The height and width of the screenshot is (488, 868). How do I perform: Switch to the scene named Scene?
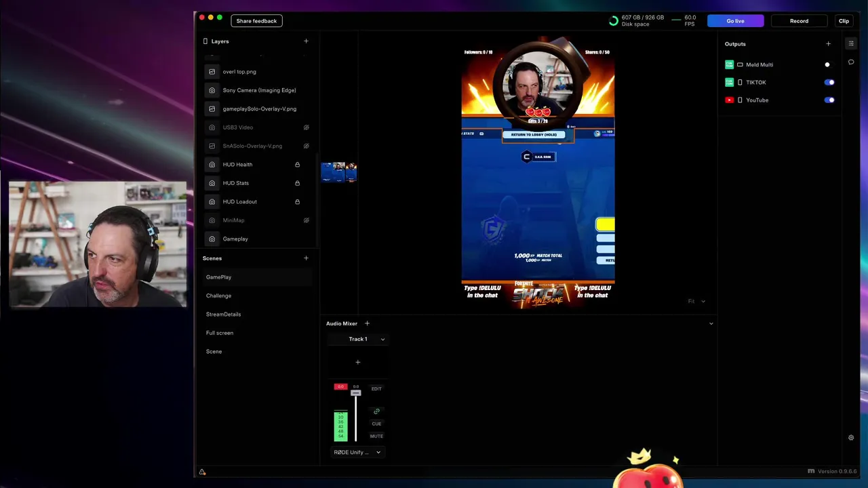click(257, 352)
